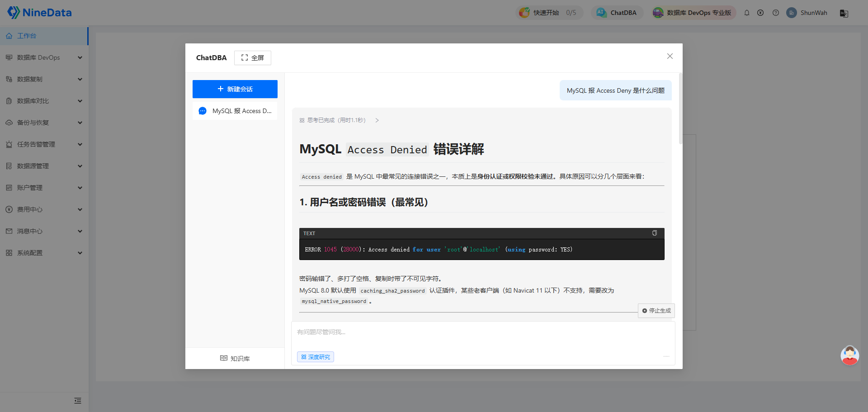Image resolution: width=868 pixels, height=412 pixels.
Task: Stop generation with 停止生成 button
Action: point(656,311)
